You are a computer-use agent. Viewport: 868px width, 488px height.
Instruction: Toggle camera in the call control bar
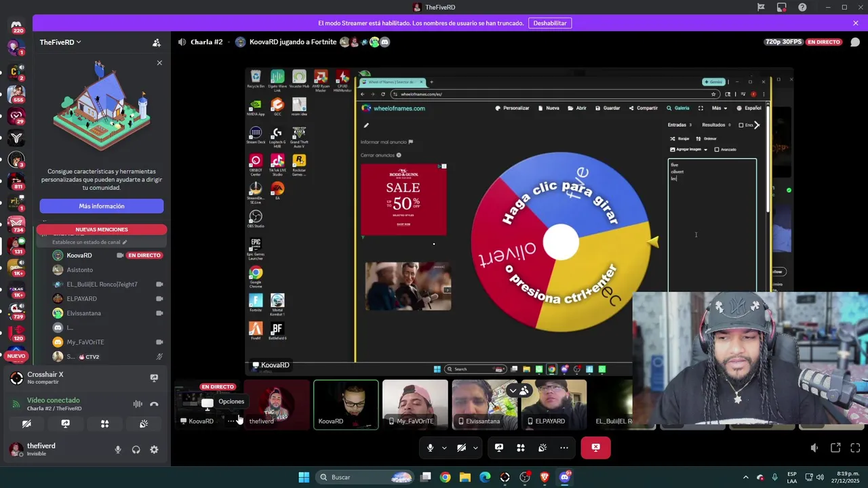tap(461, 447)
